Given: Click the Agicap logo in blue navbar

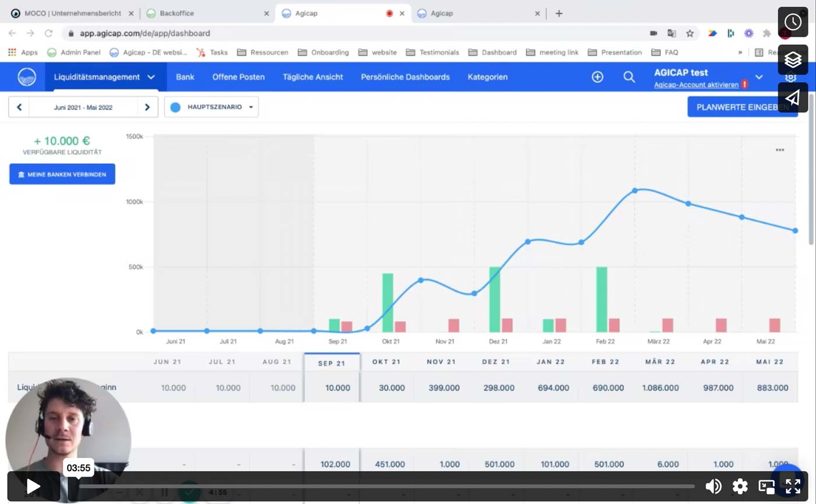Looking at the screenshot, I should click(27, 77).
